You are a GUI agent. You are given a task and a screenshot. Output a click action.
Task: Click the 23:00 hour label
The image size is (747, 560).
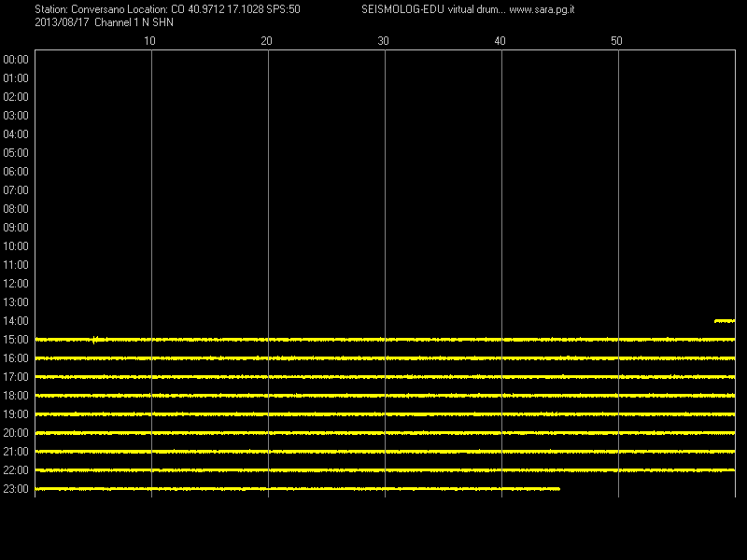(16, 489)
